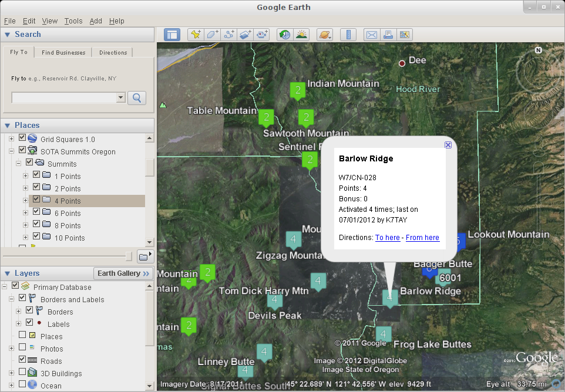Uncheck the 1 Points folder checkbox
565x392 pixels.
pos(36,175)
